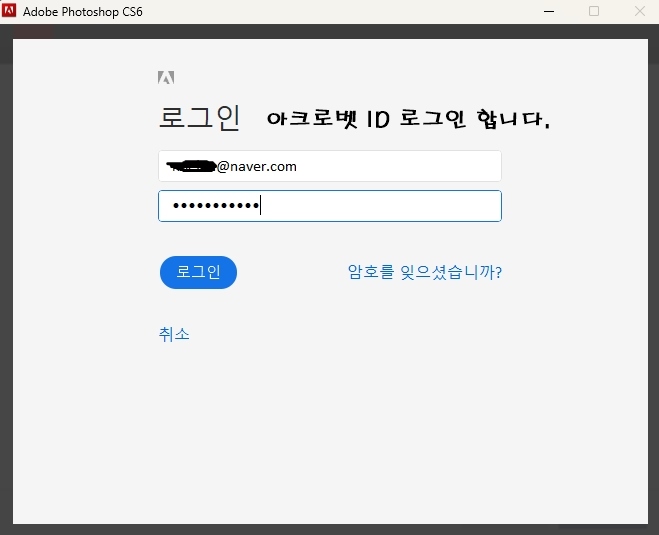Viewport: 659px width, 535px height.
Task: Click the Adobe Photoshop CS6 title text
Action: (83, 12)
